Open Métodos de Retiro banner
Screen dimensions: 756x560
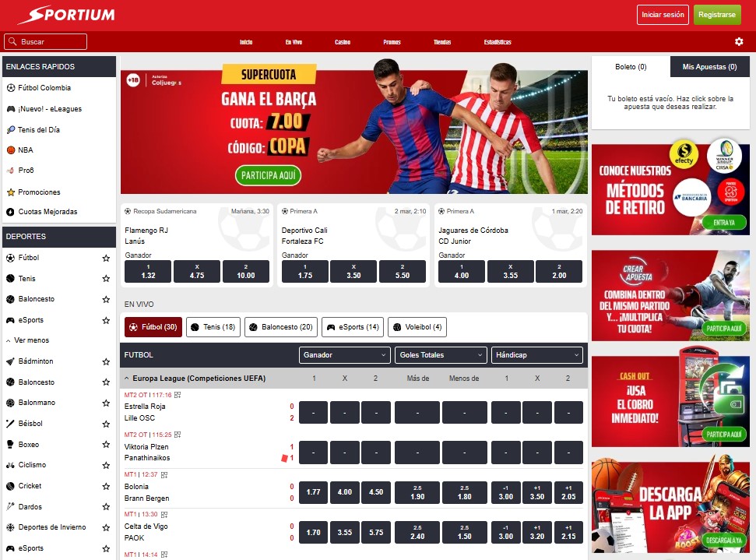(x=670, y=189)
